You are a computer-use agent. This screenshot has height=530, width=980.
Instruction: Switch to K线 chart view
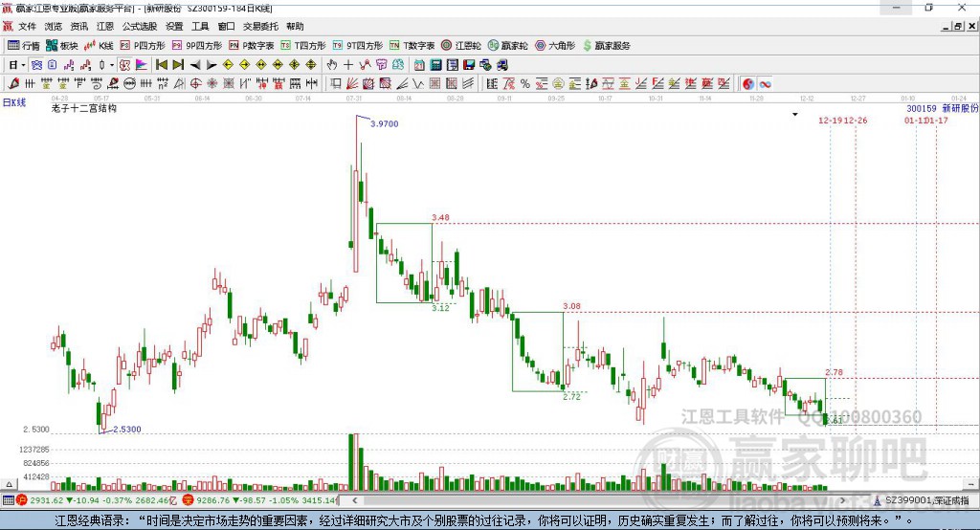(99, 46)
